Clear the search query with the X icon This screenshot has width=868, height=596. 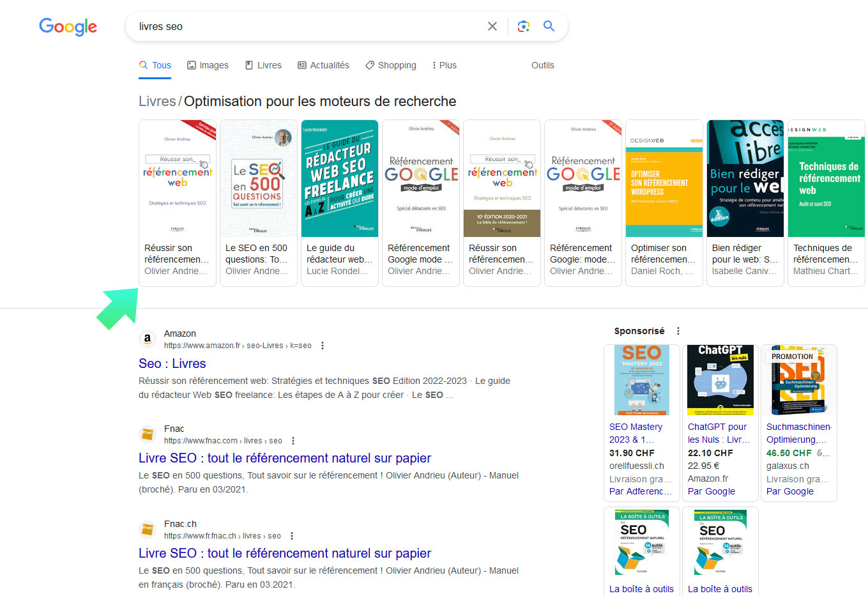(x=492, y=26)
